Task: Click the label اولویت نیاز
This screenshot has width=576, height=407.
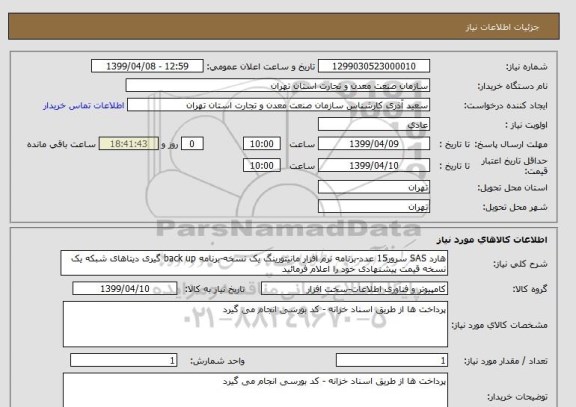Action: (x=526, y=125)
